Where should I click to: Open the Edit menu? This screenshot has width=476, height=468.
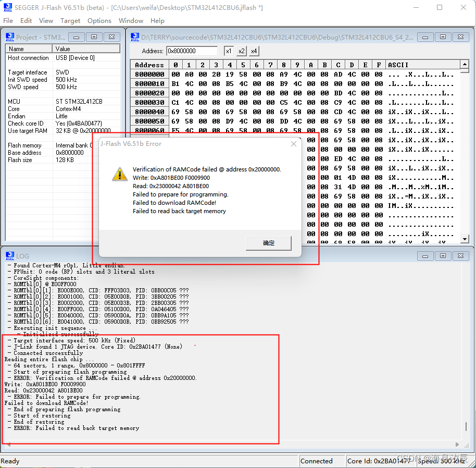coord(26,21)
